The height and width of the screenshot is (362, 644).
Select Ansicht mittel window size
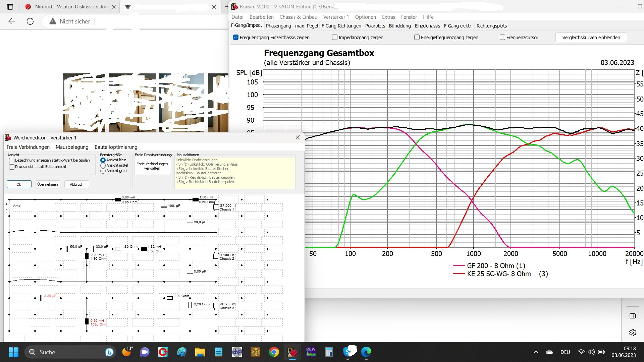coord(103,166)
